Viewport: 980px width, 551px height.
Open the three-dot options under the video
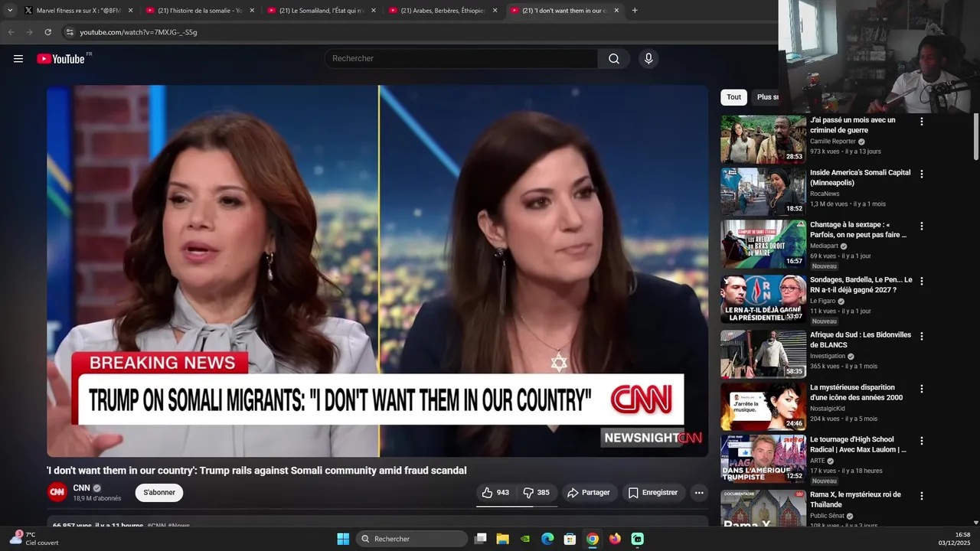coord(699,493)
